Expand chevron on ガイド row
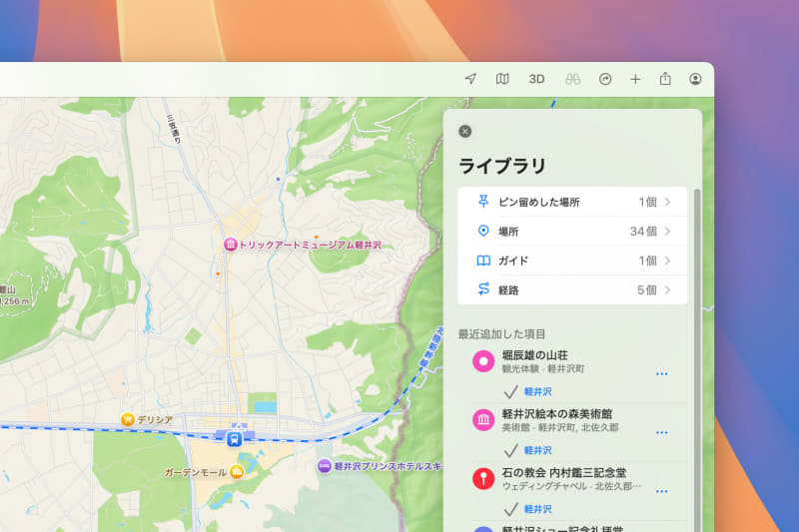Viewport: 799px width, 532px height. [667, 261]
